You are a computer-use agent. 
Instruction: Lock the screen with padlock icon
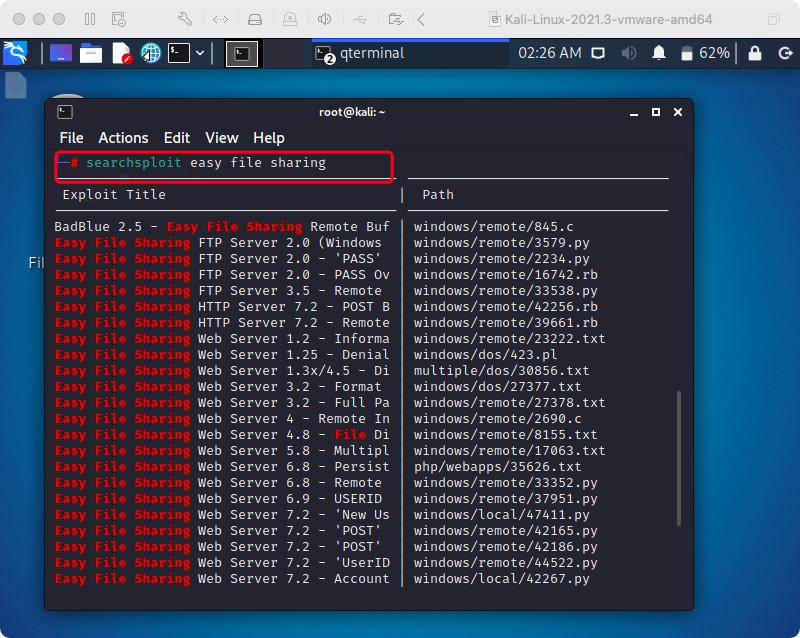pyautogui.click(x=755, y=53)
